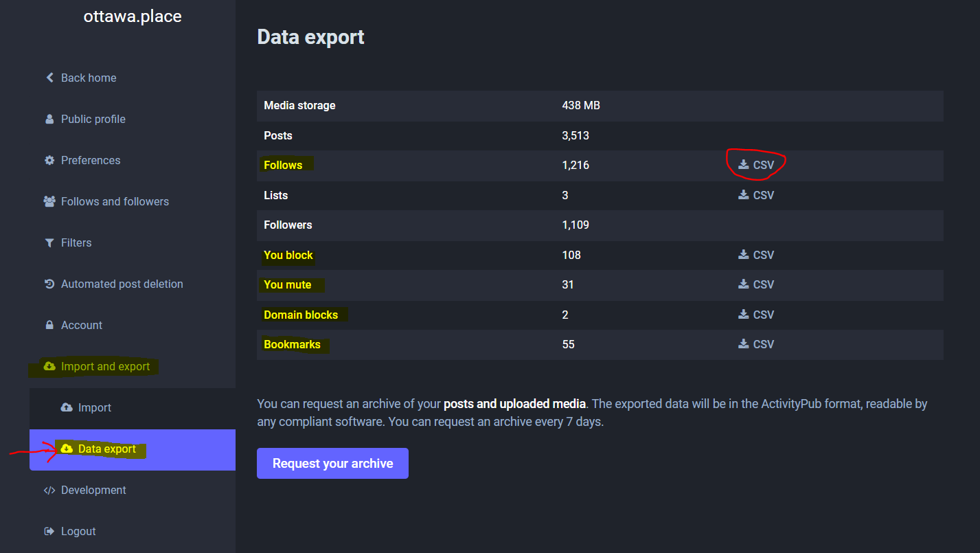Open Public profile settings
The image size is (980, 553).
93,119
